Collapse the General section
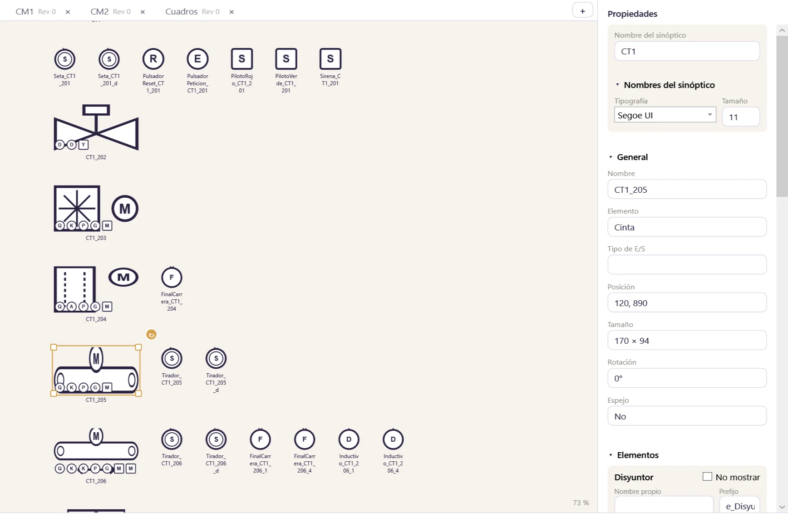 [611, 157]
